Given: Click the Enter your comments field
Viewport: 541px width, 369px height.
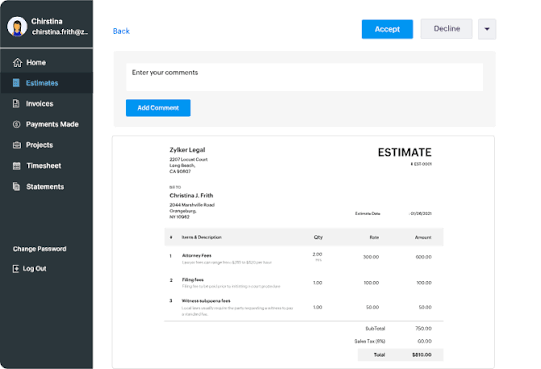Looking at the screenshot, I should click(x=304, y=77).
